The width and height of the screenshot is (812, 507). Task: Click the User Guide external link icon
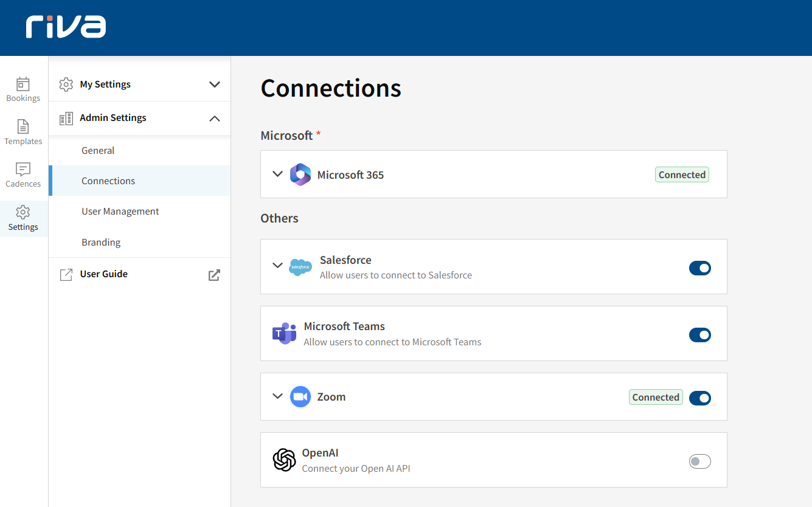pos(214,275)
